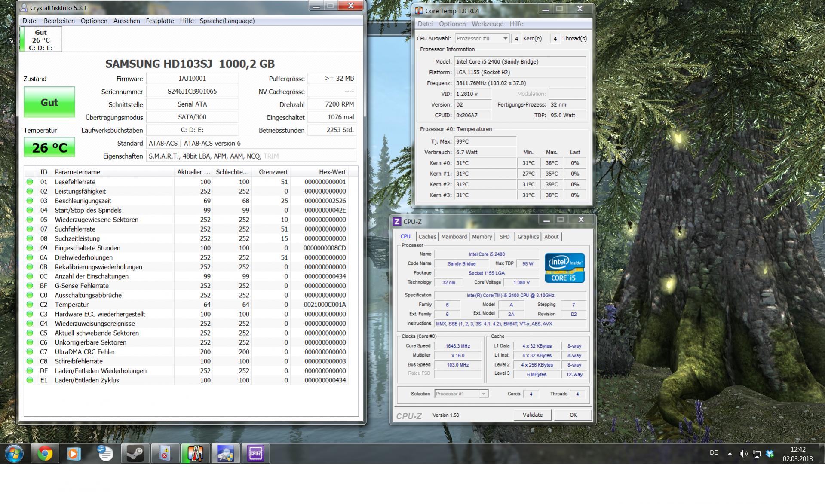
Task: Open the CPU Auswahl Prozessor #0 dropdown
Action: [x=482, y=38]
